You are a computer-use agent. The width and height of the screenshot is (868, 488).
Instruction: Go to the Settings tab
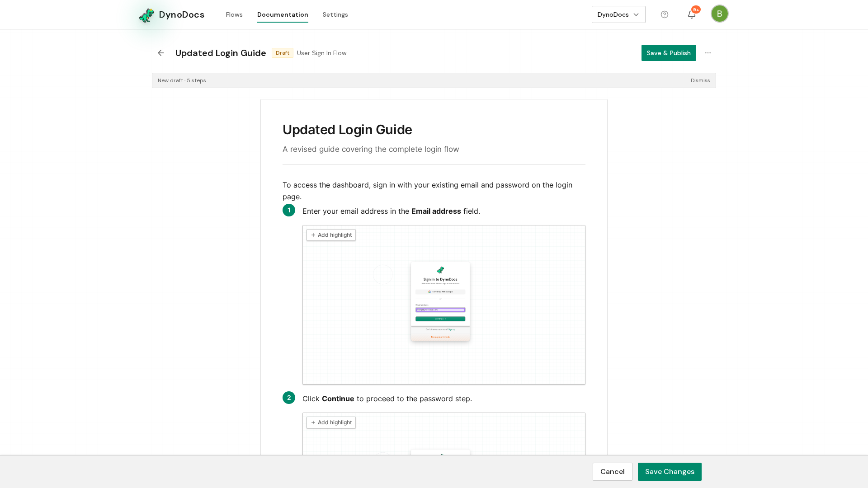click(335, 14)
